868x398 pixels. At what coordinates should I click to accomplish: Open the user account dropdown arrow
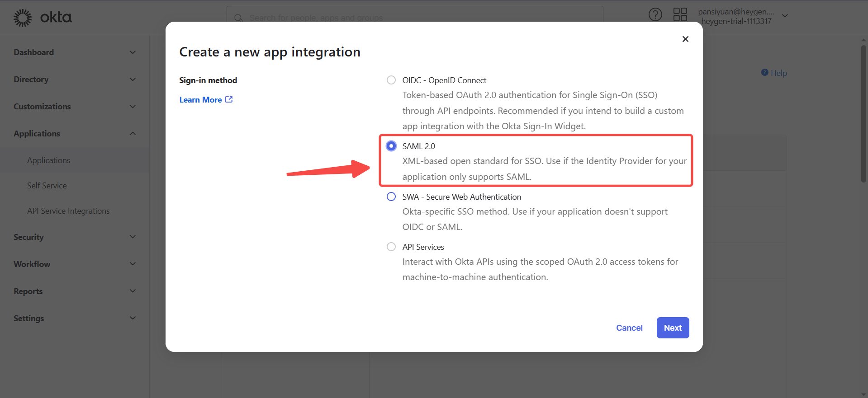coord(785,16)
